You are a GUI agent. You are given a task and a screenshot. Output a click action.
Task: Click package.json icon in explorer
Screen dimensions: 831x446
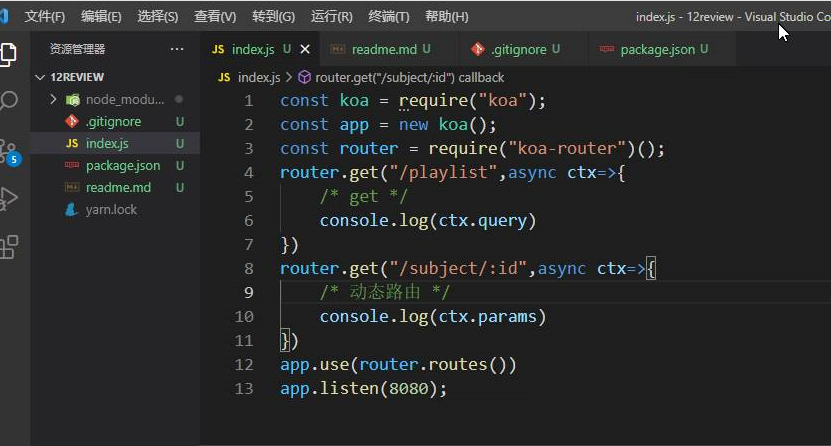click(x=72, y=165)
